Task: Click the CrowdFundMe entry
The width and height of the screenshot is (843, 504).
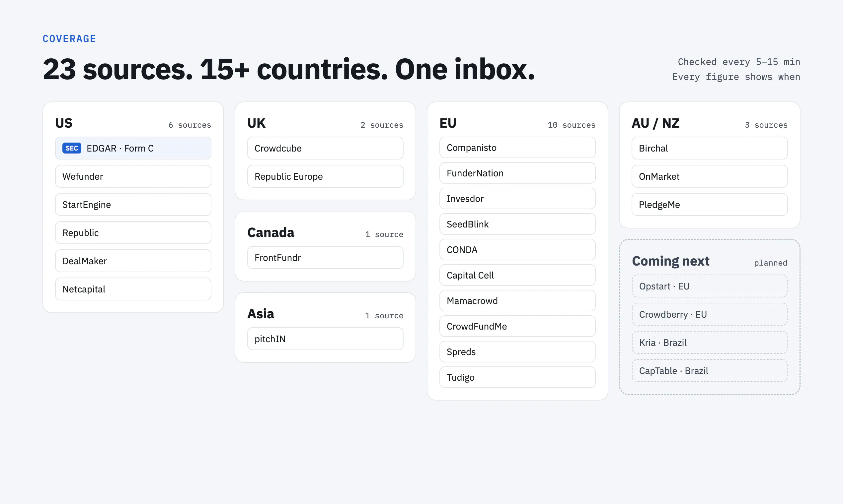Action: 517,326
